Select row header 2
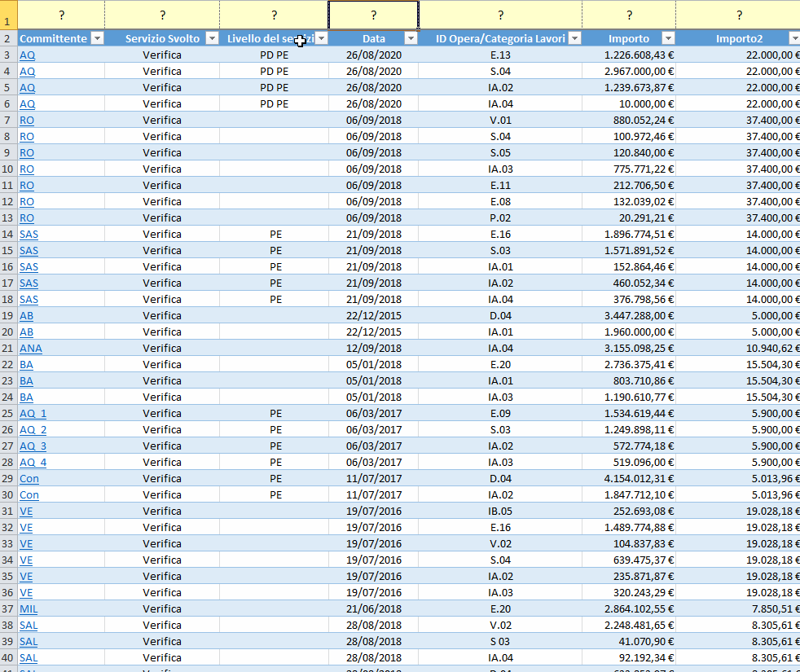The width and height of the screenshot is (800, 672). click(9, 38)
